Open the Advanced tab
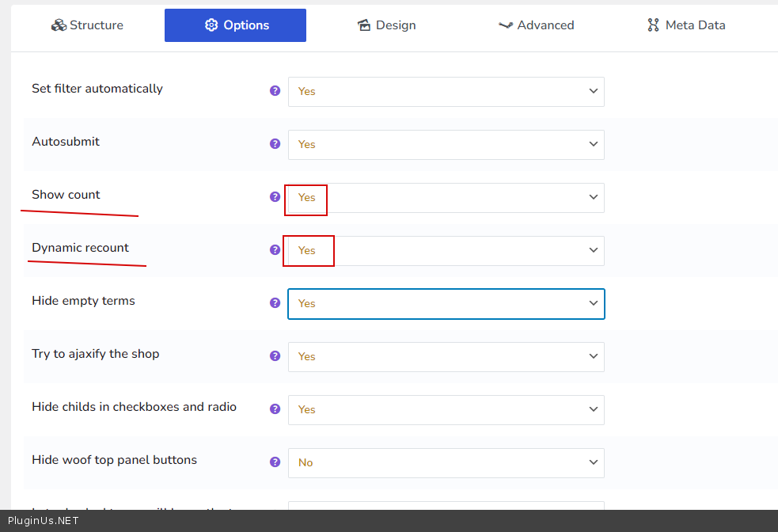 (x=537, y=25)
